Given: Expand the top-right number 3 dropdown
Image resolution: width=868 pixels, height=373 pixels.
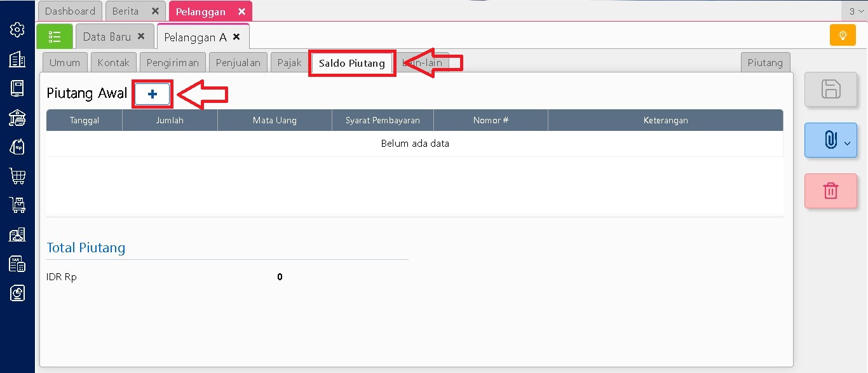Looking at the screenshot, I should [856, 11].
